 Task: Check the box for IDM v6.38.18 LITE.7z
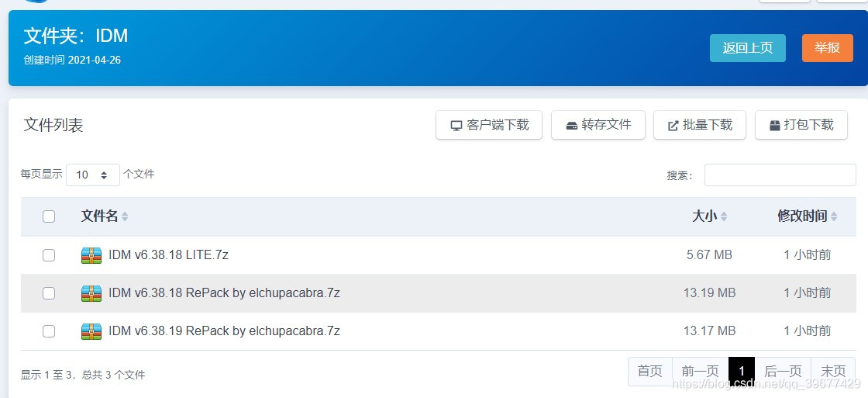coord(49,255)
